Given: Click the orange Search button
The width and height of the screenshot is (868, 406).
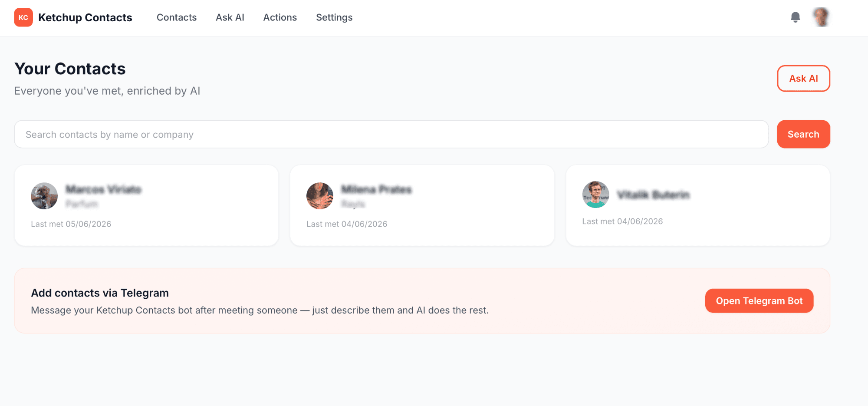Looking at the screenshot, I should 803,134.
